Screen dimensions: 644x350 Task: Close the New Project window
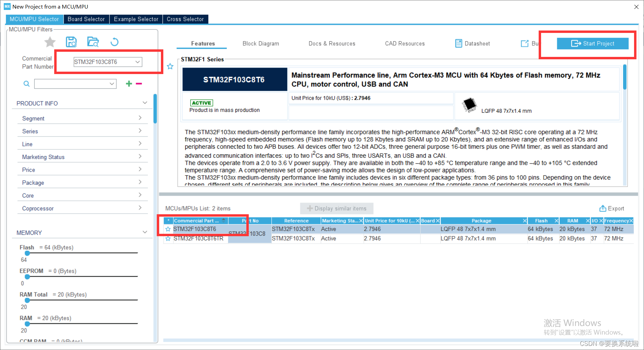coord(636,7)
